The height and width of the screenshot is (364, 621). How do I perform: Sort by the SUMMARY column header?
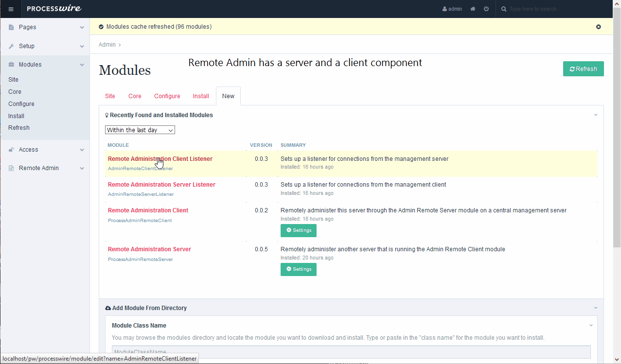pyautogui.click(x=293, y=145)
